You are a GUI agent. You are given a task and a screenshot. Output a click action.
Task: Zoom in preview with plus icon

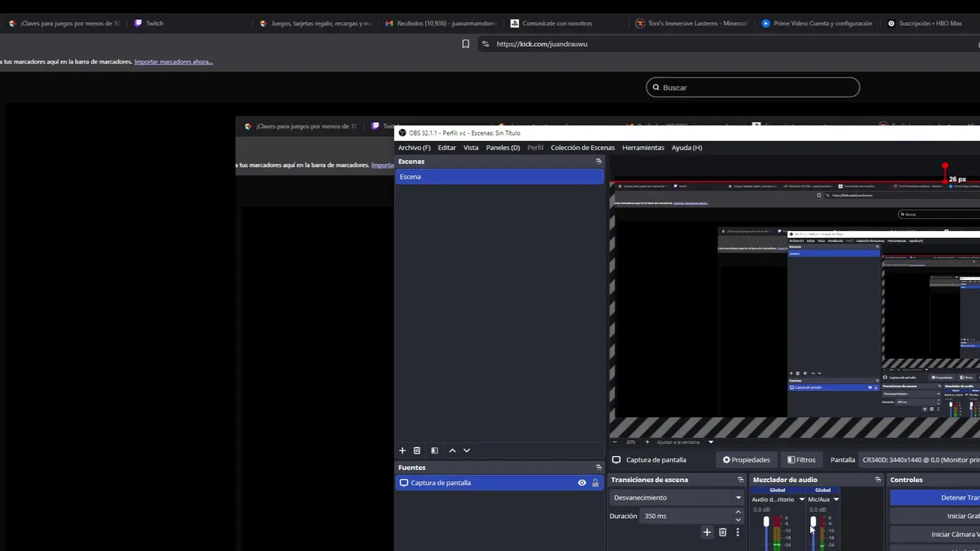tap(647, 442)
